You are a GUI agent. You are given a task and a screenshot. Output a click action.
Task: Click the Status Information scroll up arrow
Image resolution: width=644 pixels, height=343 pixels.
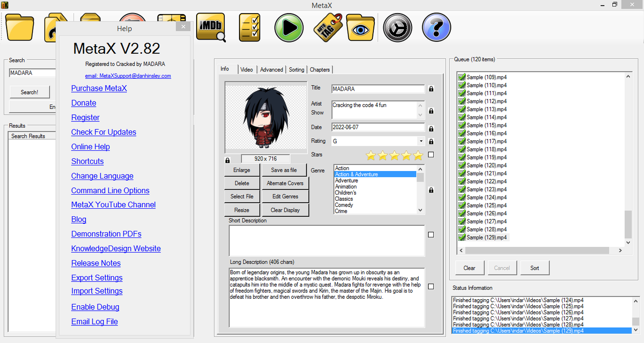[636, 300]
